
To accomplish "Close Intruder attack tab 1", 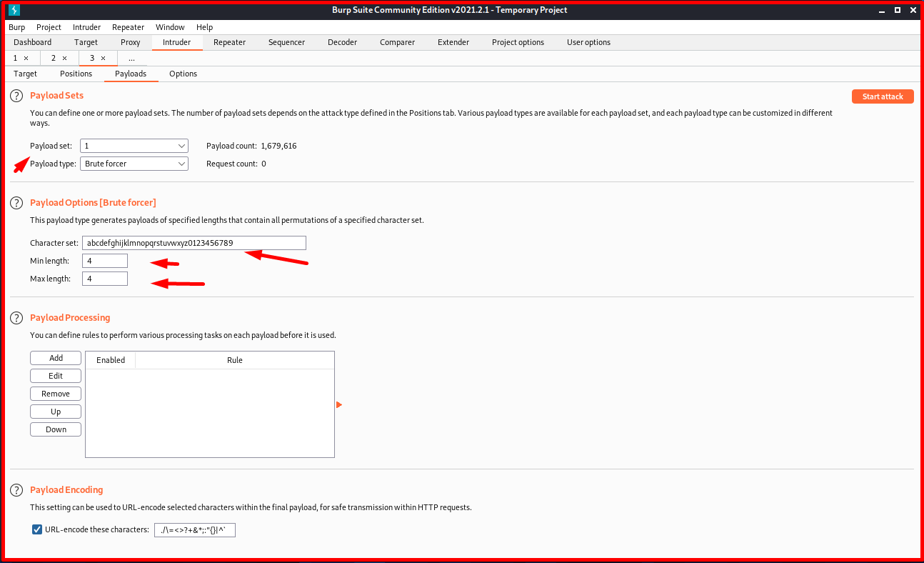I will (26, 59).
